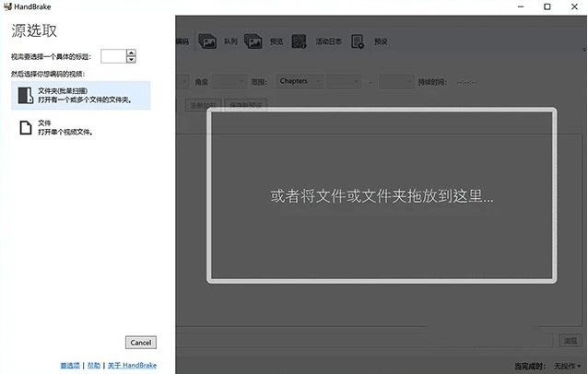
Task: Open the 当完成时 无操作 dropdown
Action: 567,366
